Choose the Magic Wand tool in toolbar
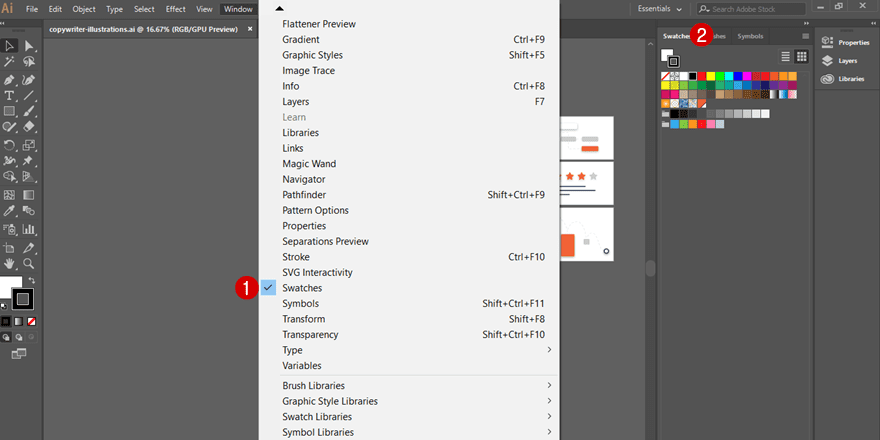The width and height of the screenshot is (880, 440). (9, 62)
